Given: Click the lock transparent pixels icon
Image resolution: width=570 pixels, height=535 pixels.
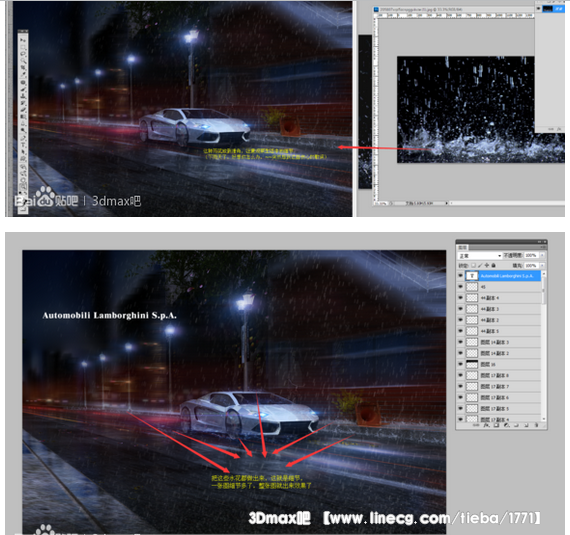Looking at the screenshot, I should pyautogui.click(x=473, y=265).
